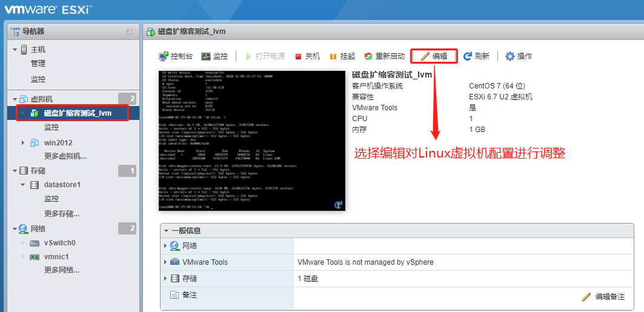This screenshot has height=312, width=644.
Task: Minimize the 导航器 navigator panel
Action: 130,32
